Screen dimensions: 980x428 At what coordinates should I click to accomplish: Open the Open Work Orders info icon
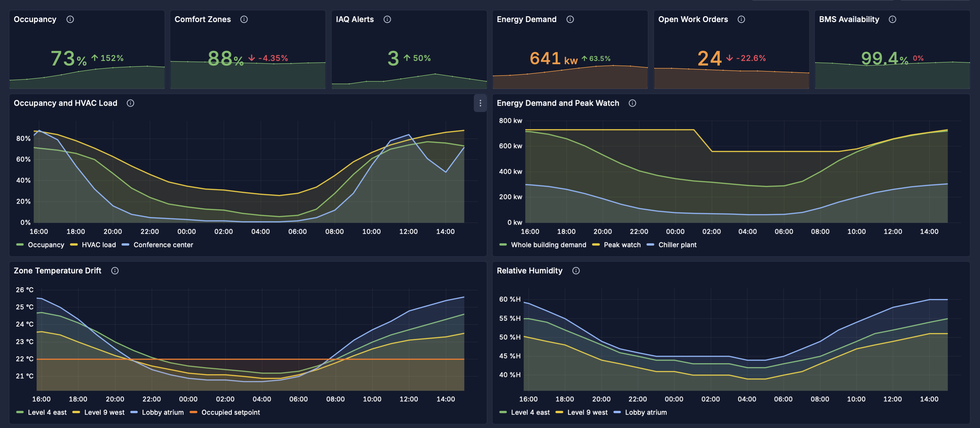click(741, 19)
